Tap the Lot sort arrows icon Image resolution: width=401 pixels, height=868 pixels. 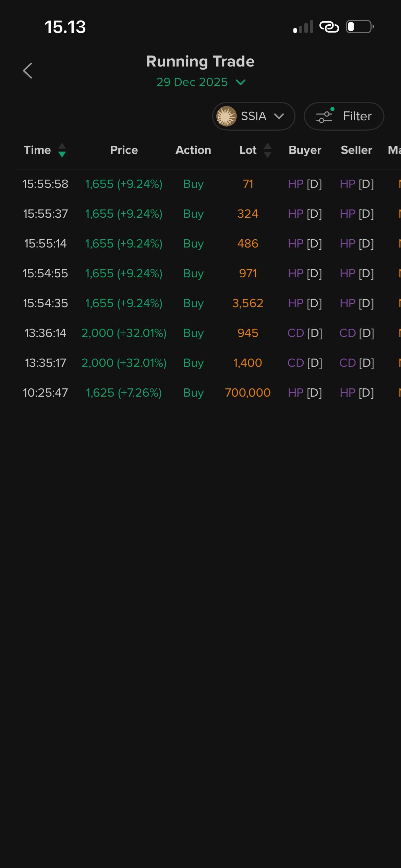pyautogui.click(x=268, y=150)
